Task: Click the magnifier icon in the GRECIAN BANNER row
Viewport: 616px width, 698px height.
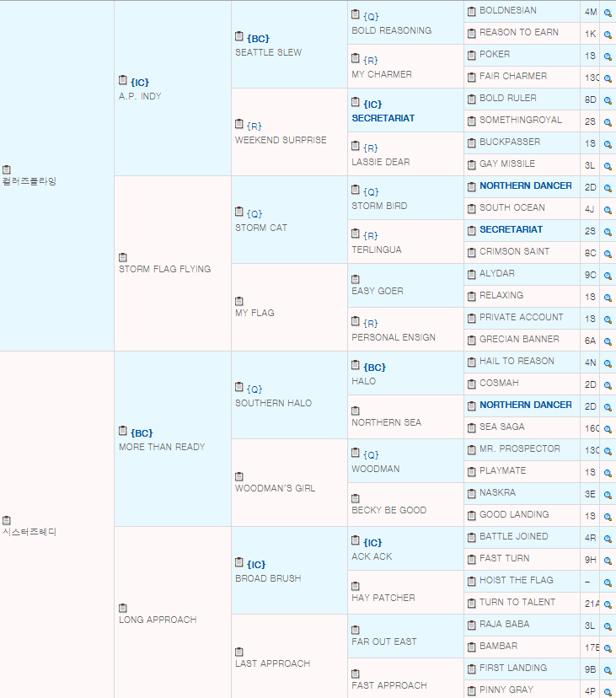Action: [608, 341]
